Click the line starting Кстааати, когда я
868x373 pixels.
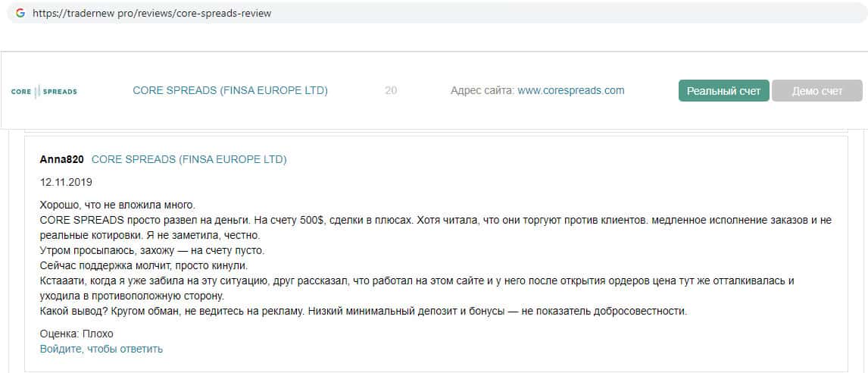point(417,281)
